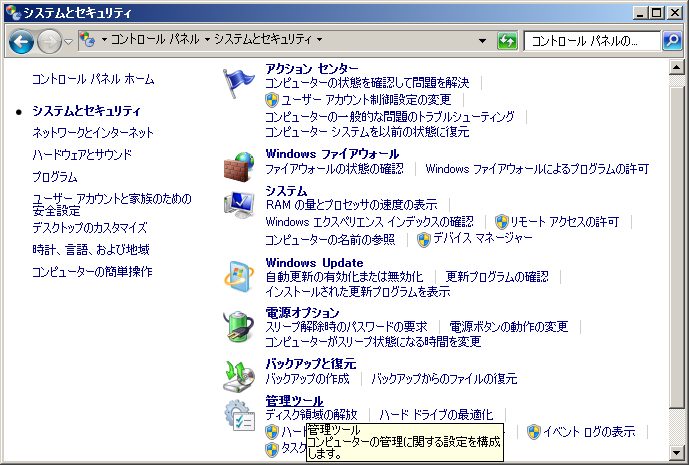Click the Back arrow button
The width and height of the screenshot is (689, 465).
click(21, 41)
